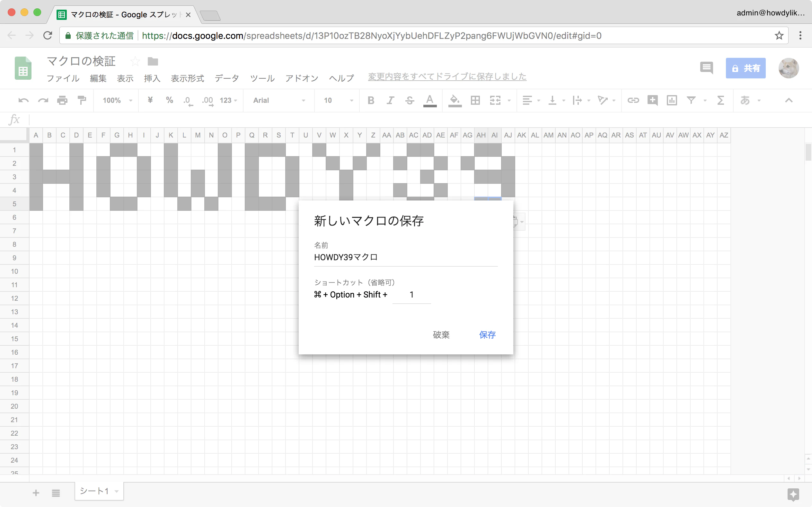Image resolution: width=812 pixels, height=507 pixels.
Task: Click the insert comment icon
Action: 652,100
